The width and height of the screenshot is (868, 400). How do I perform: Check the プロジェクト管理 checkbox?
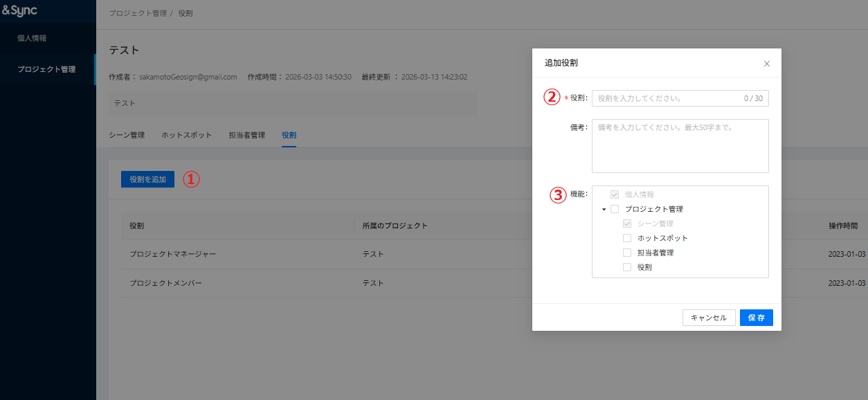(x=615, y=209)
